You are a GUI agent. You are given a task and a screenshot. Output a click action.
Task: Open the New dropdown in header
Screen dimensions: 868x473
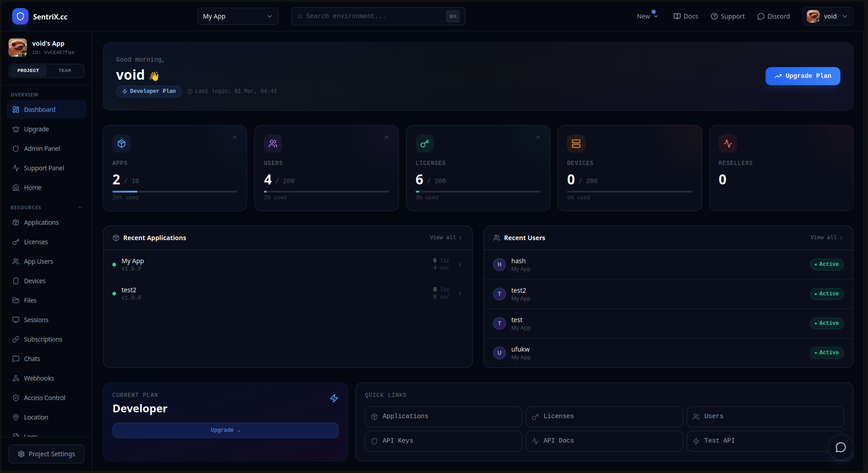(647, 16)
